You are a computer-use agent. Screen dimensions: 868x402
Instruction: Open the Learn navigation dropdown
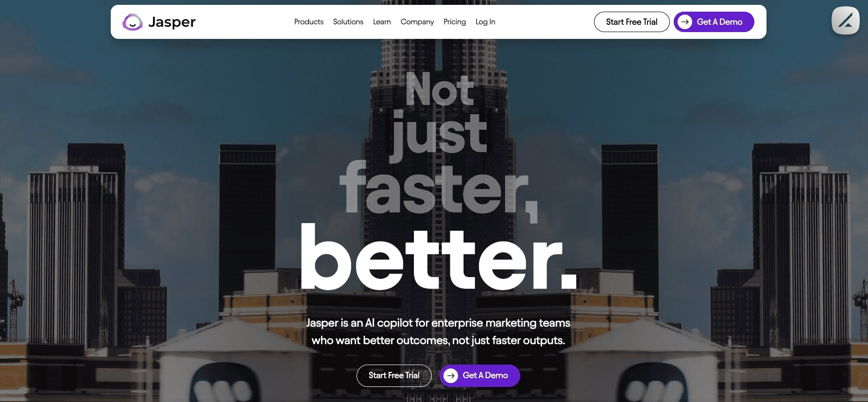click(x=382, y=22)
